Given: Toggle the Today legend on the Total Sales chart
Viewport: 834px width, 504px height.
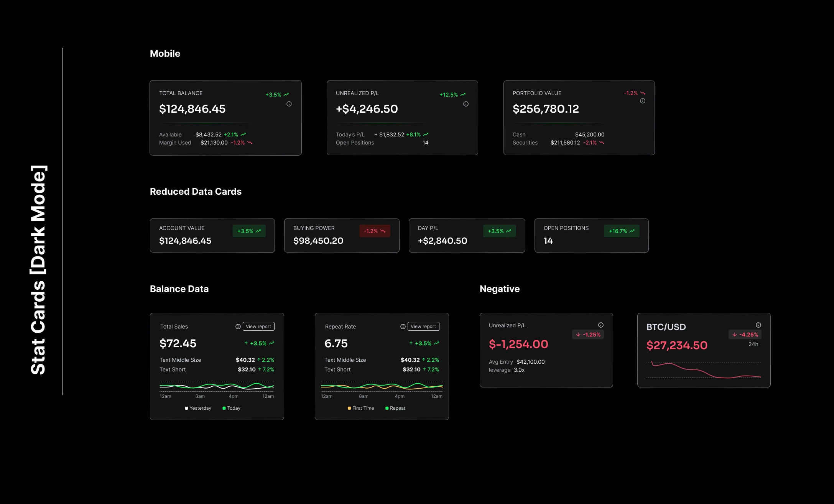Looking at the screenshot, I should coord(231,408).
